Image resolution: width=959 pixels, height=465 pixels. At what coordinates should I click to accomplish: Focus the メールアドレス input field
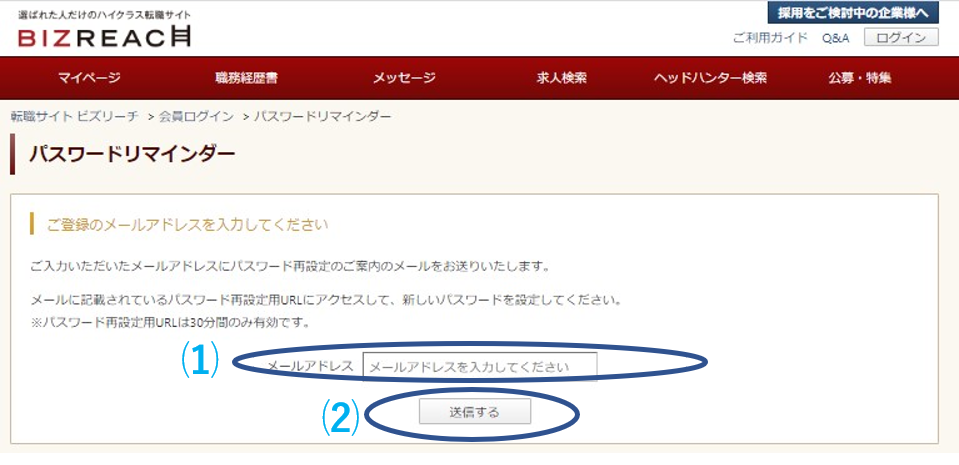click(480, 366)
